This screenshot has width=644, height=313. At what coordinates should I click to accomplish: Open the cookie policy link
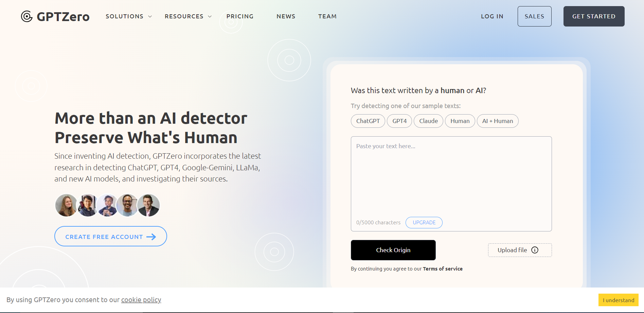141,300
